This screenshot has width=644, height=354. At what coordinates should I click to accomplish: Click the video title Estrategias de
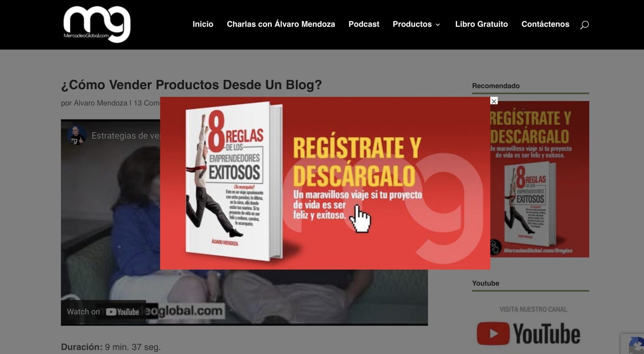(125, 136)
